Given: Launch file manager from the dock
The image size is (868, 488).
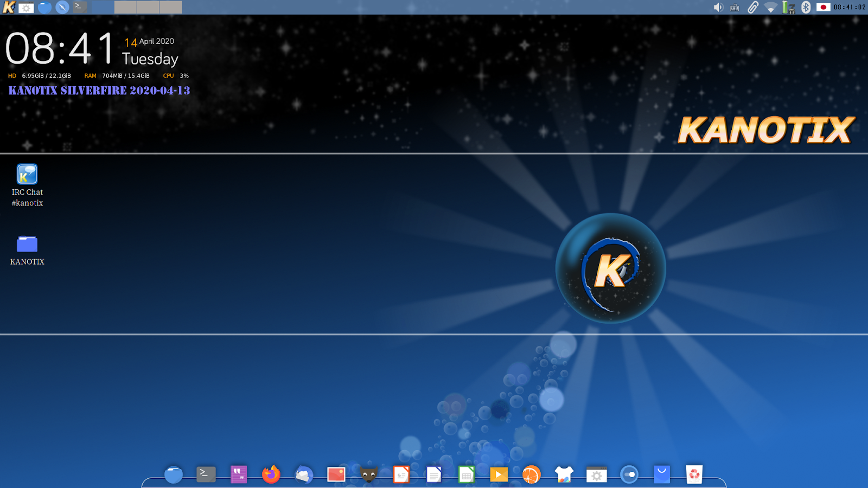Looking at the screenshot, I should pos(174,474).
